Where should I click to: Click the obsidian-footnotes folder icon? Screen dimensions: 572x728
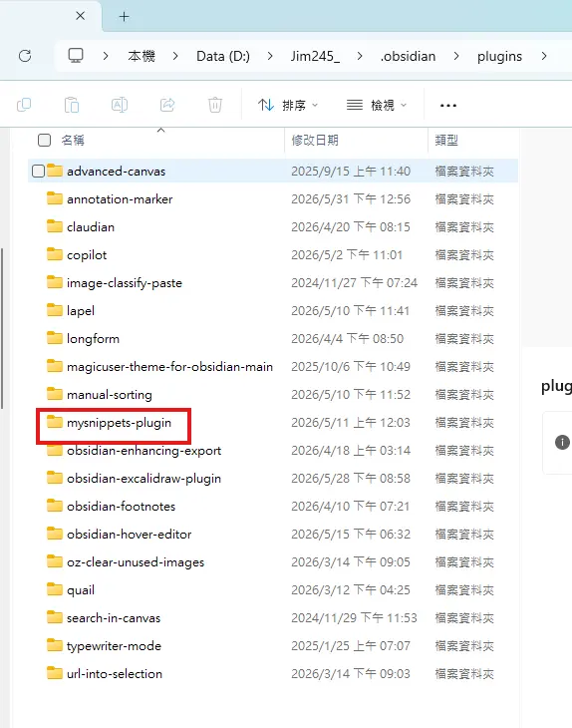click(55, 506)
